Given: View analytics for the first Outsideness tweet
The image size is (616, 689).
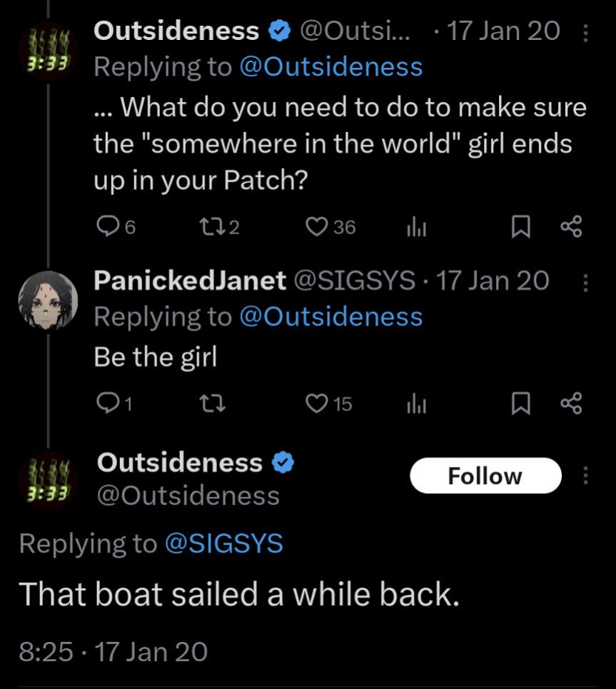Looking at the screenshot, I should click(x=415, y=227).
